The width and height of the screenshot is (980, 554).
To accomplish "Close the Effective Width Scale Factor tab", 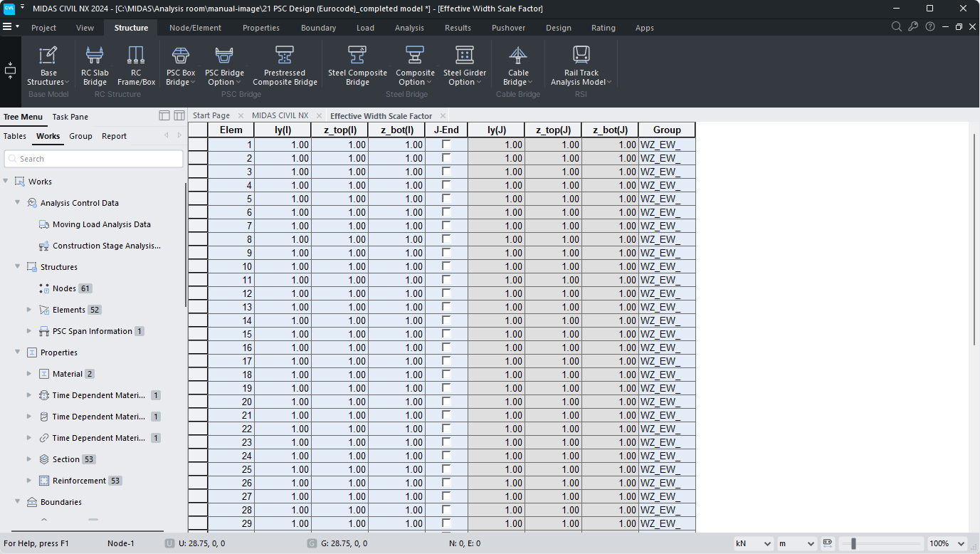I will pyautogui.click(x=443, y=115).
